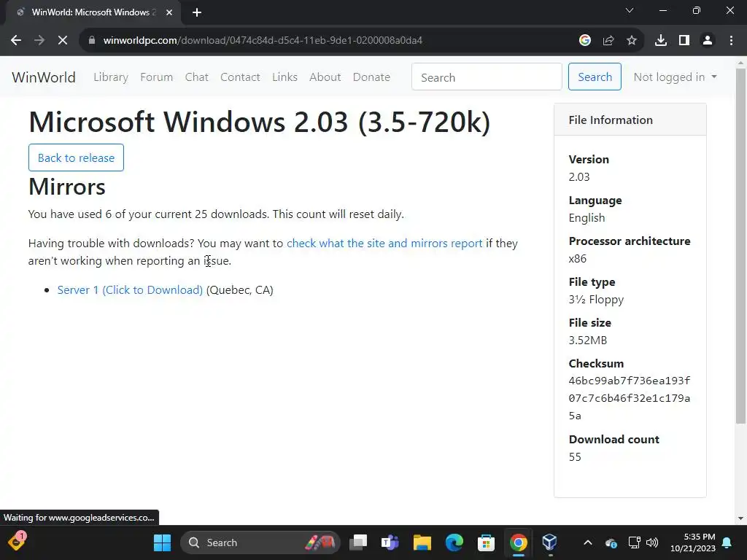747x560 pixels.
Task: Open the network tray icon
Action: [x=634, y=542]
